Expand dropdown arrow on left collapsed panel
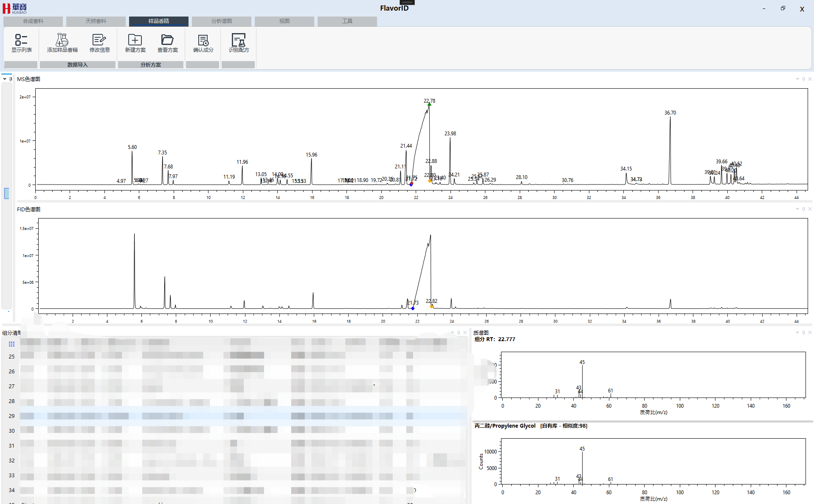Screen dimensions: 814x504 click(5, 79)
